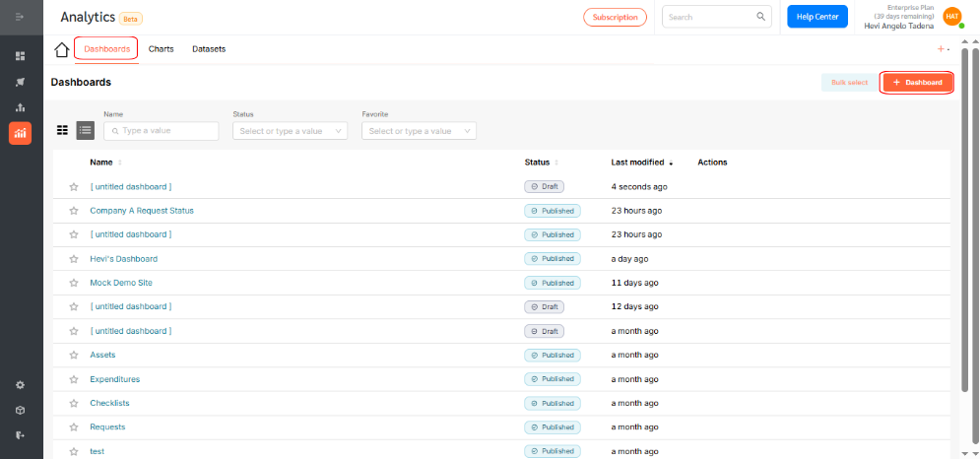Open Analytics icon in left sidebar
Screen dimensions: 980x459
click(20, 133)
